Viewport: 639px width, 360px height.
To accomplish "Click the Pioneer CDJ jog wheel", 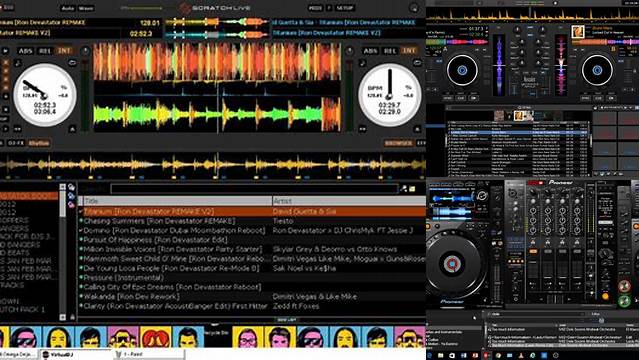I will (452, 264).
